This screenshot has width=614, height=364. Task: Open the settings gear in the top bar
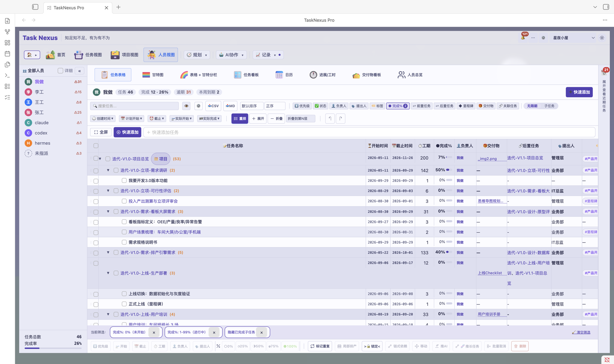(x=543, y=38)
